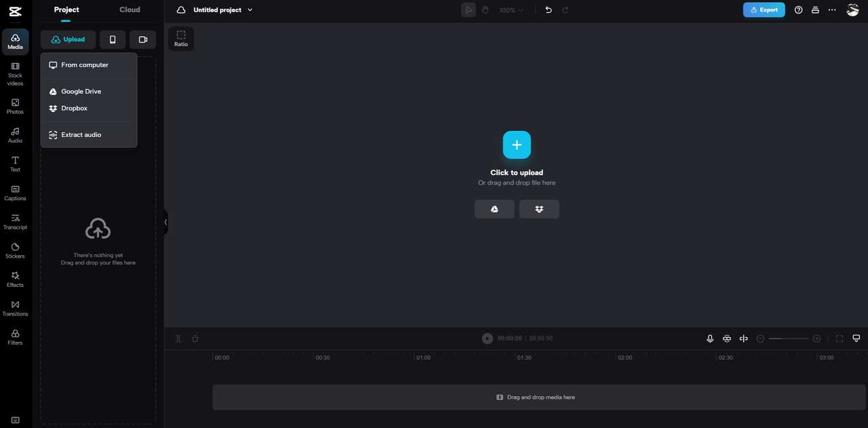Click the delete trash icon in timeline

pyautogui.click(x=195, y=338)
